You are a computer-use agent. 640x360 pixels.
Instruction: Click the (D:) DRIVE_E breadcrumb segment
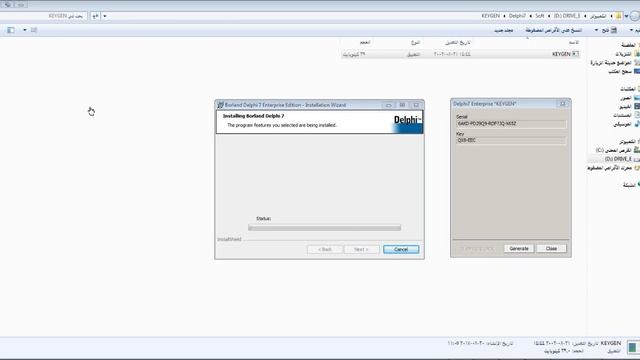tap(567, 16)
